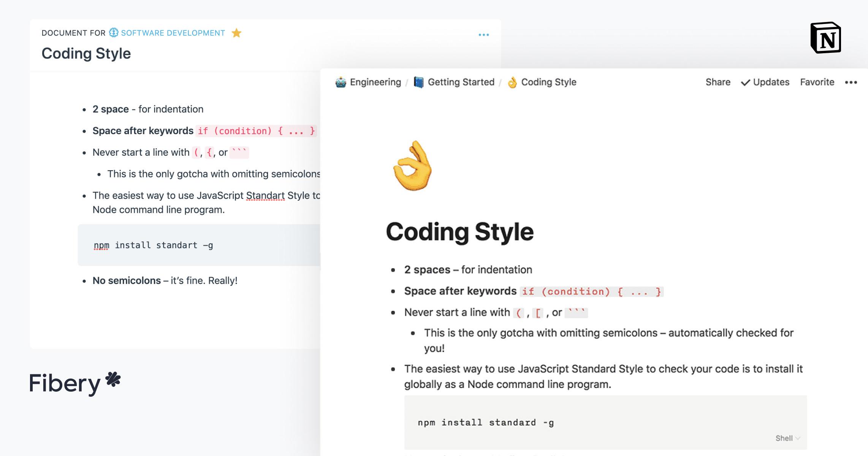Click the Notion Coding Style page title
Viewport: 868px width, 456px height.
point(460,232)
